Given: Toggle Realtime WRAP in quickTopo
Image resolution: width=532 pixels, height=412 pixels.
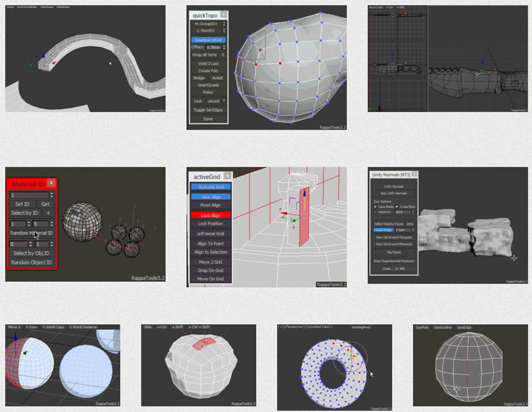Looking at the screenshot, I should point(208,40).
